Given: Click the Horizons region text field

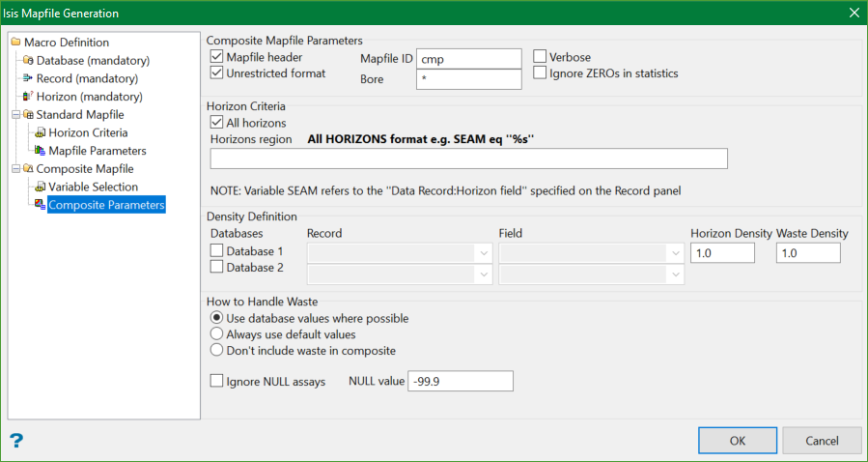Looking at the screenshot, I should (469, 159).
